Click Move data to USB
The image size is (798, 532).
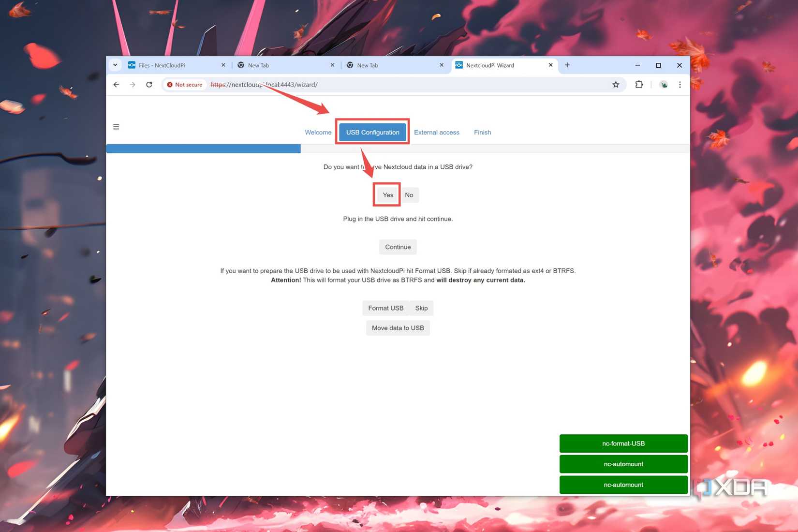tap(398, 328)
